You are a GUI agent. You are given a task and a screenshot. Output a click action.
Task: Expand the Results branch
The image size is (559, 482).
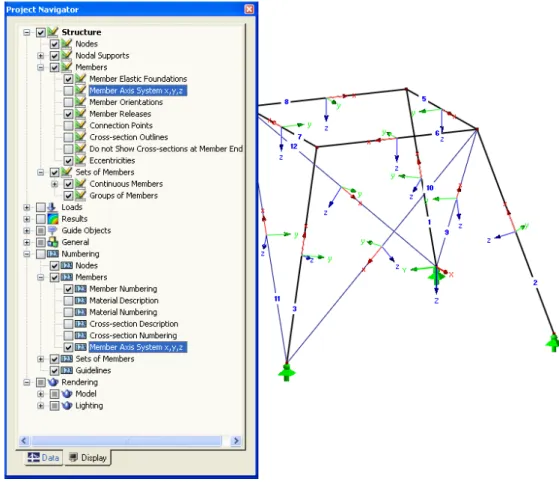[x=27, y=219]
